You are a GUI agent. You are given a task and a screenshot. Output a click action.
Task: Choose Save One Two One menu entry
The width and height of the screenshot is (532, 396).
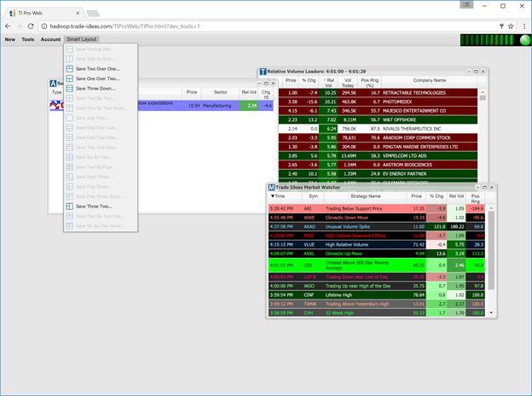[101, 138]
